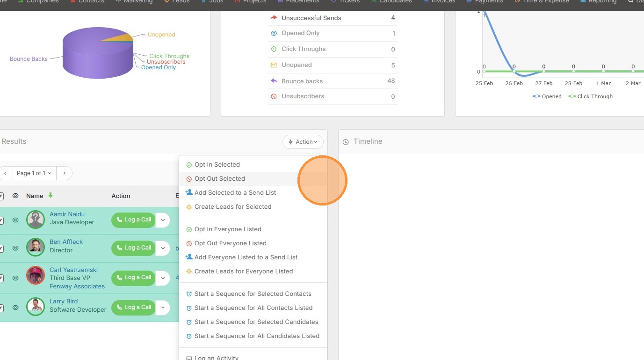Click the Click Throughs pin icon in stats
Image resolution: width=644 pixels, height=360 pixels.
(274, 49)
